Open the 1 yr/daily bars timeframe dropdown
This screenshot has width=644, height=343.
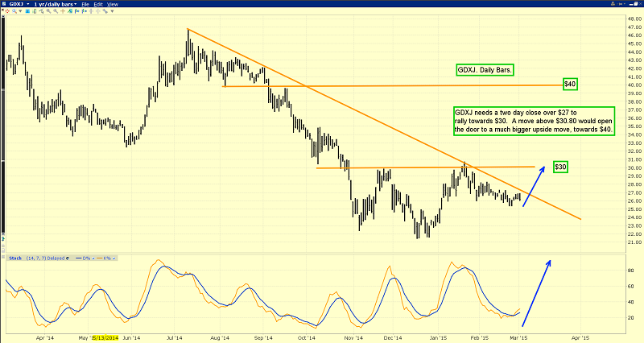(56, 4)
